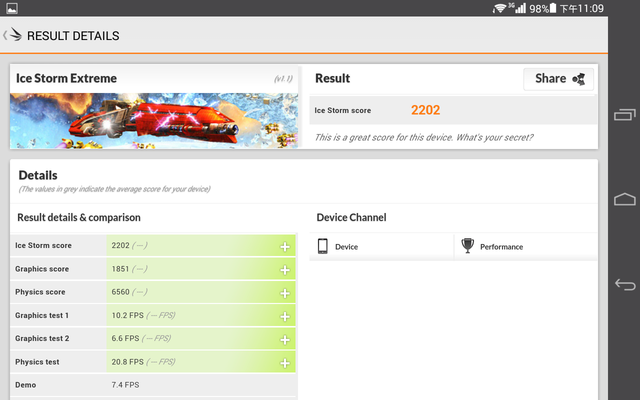Select the 'Ice Storm Extreme' title
The image size is (640, 400).
(x=66, y=78)
